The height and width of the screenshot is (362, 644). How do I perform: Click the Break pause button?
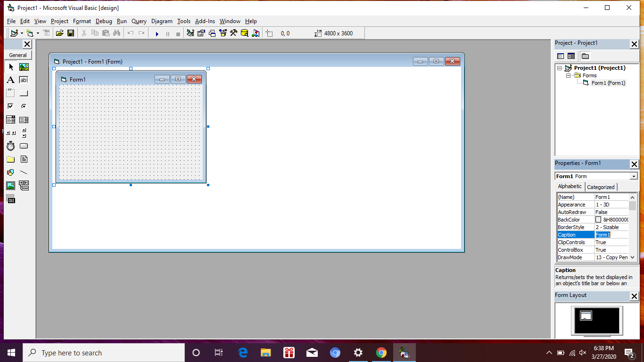point(168,33)
